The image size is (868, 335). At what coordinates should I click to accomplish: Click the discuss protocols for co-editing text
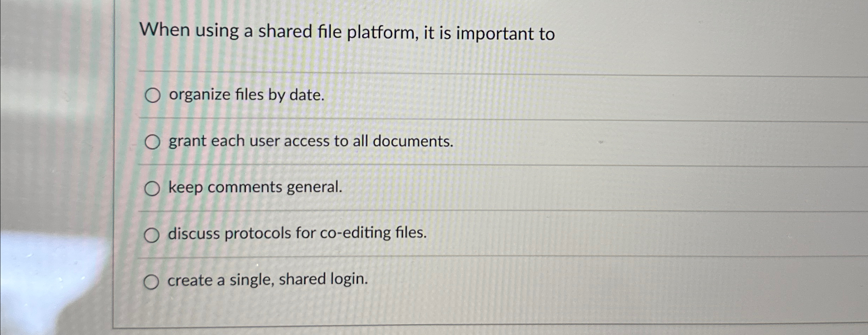tap(297, 233)
